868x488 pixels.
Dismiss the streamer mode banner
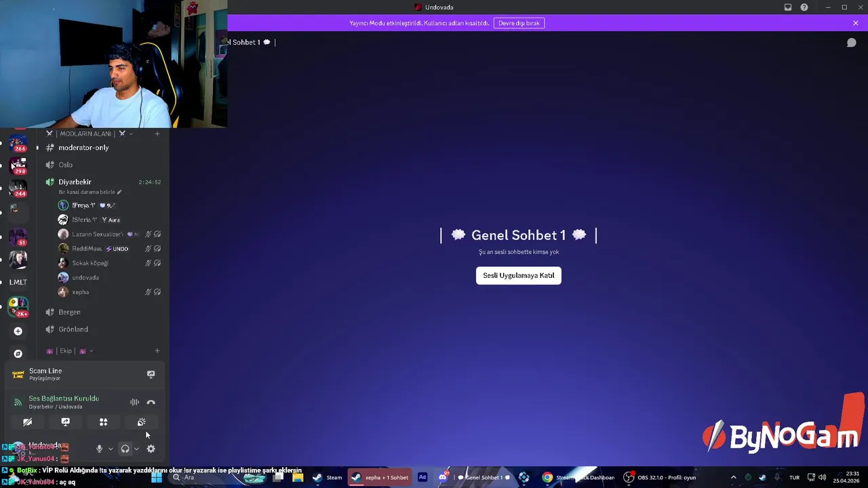(856, 23)
